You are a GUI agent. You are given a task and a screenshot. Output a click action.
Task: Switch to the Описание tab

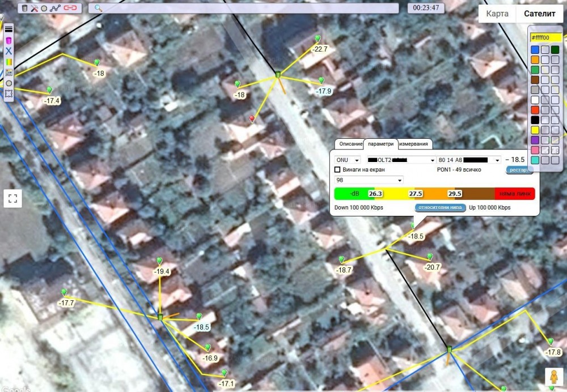point(348,144)
